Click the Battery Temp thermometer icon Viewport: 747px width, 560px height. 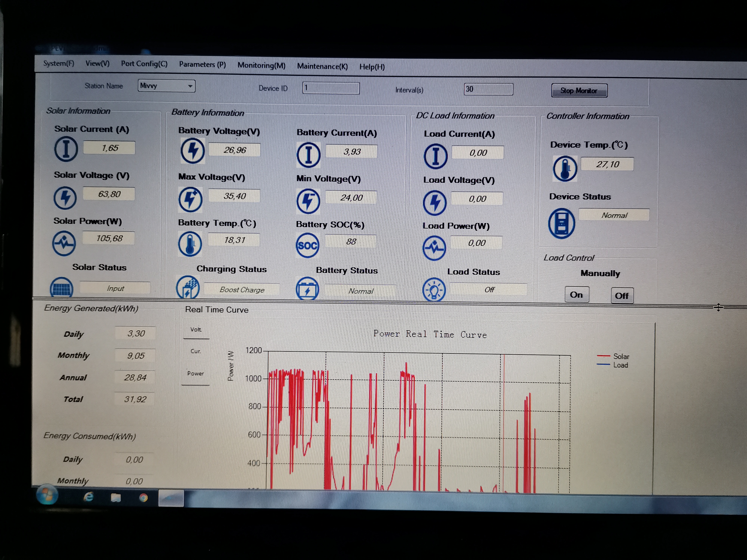tap(190, 244)
